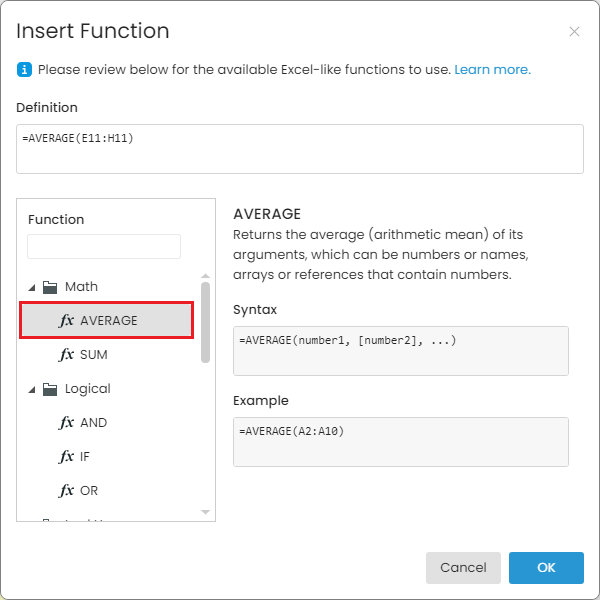Click the fx icon beside AND
This screenshot has height=600, width=600.
67,423
